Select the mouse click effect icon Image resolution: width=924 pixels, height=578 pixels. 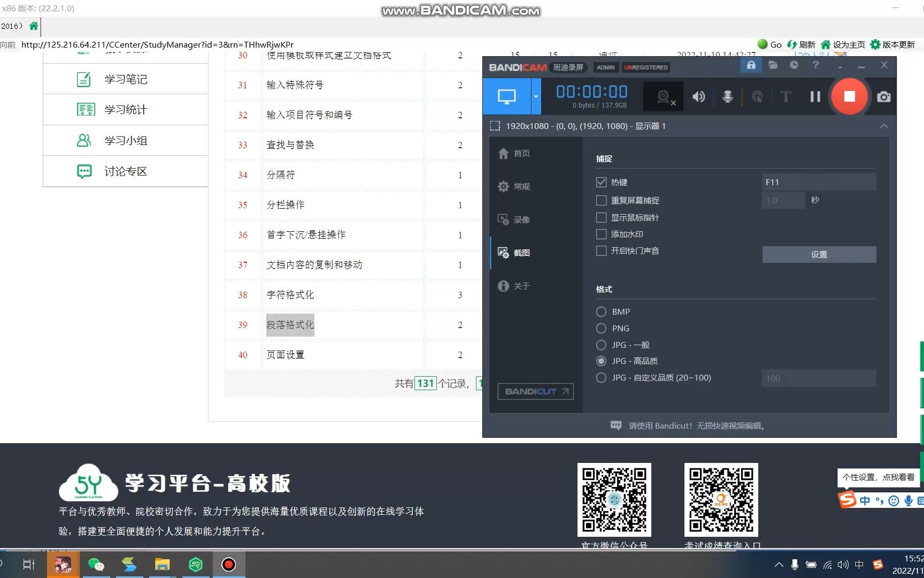pyautogui.click(x=757, y=96)
